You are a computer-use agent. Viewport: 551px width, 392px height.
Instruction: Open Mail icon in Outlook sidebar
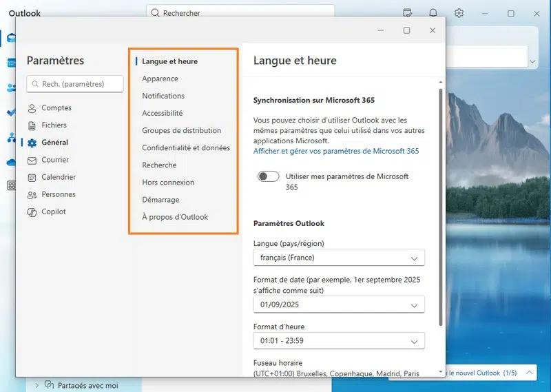coord(12,38)
